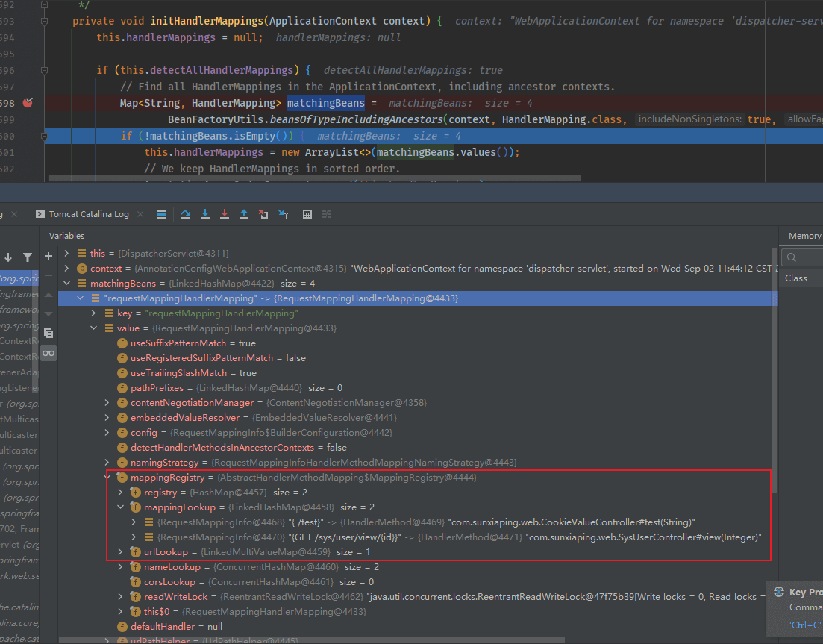Click the Memory search field
The width and height of the screenshot is (823, 644).
[x=803, y=257]
